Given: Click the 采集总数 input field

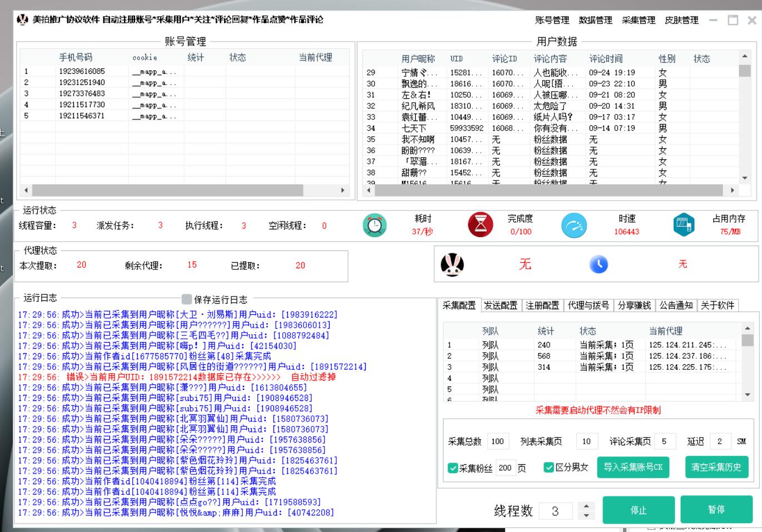Looking at the screenshot, I should tap(498, 441).
